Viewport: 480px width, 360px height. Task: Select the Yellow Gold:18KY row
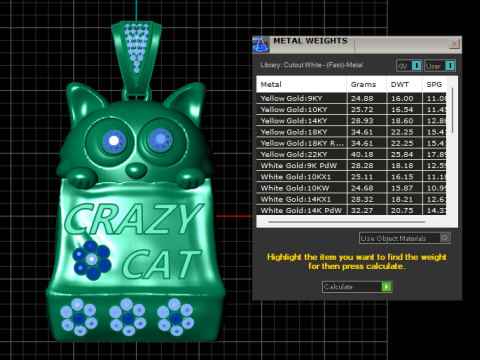[351, 132]
